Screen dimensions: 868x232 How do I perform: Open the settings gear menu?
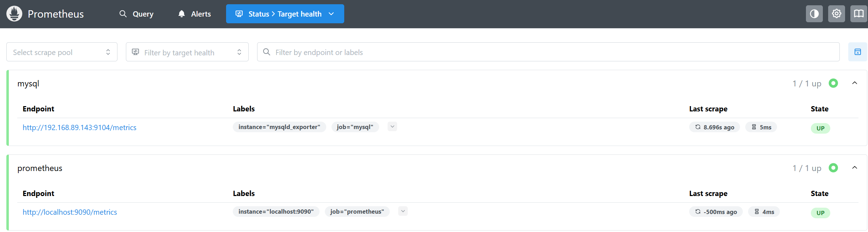click(x=837, y=14)
